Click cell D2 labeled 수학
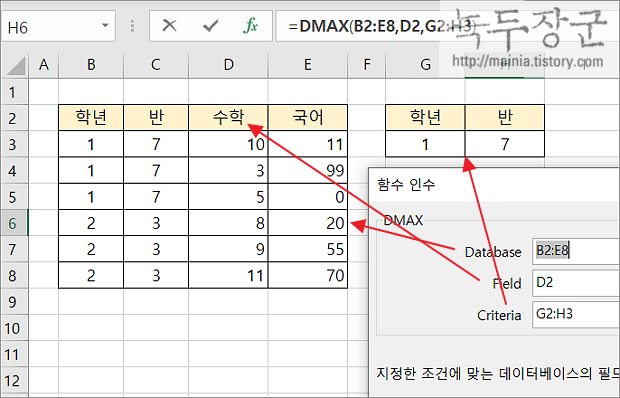The image size is (620, 398). click(228, 118)
